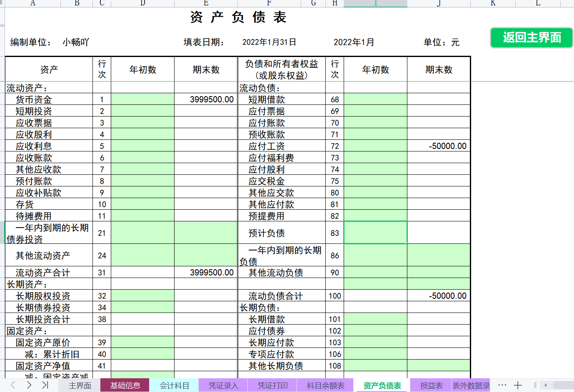This screenshot has height=392, width=574.
Task: Click the green 返回主界面 button
Action: (x=532, y=37)
